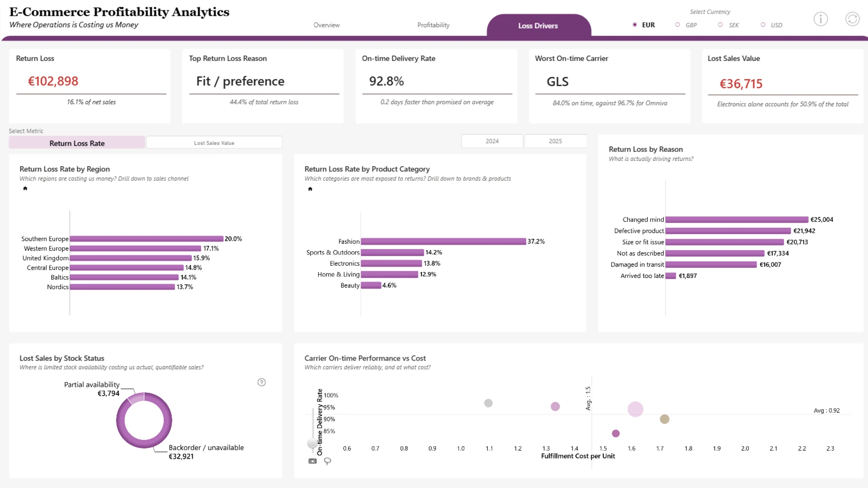The width and height of the screenshot is (868, 488).
Task: Click the Fashion category bar
Action: pyautogui.click(x=443, y=242)
